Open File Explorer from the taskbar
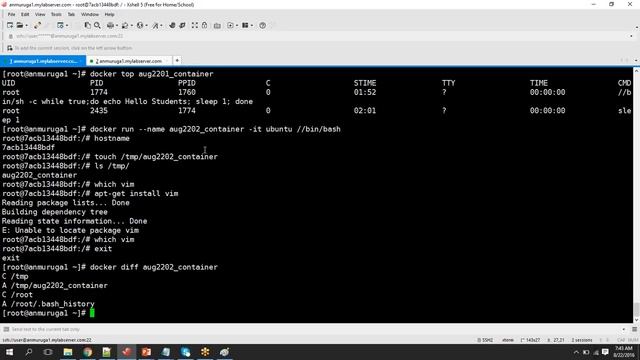The image size is (640, 360). (x=68, y=352)
